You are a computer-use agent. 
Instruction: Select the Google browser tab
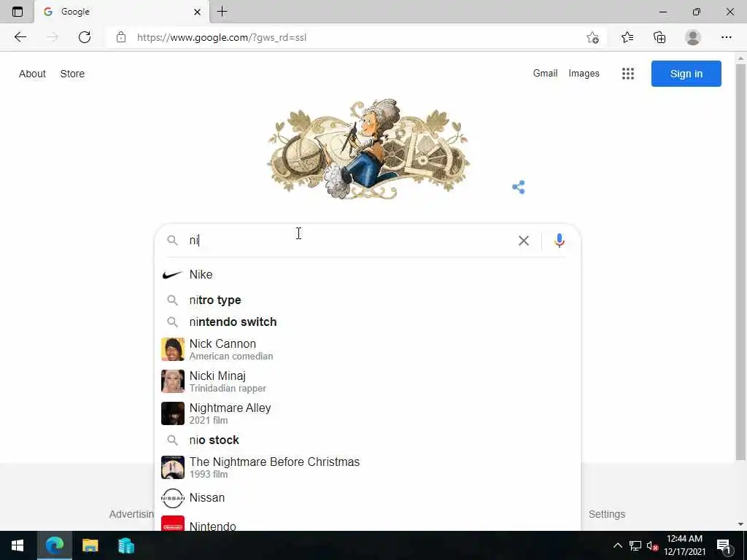(x=122, y=12)
